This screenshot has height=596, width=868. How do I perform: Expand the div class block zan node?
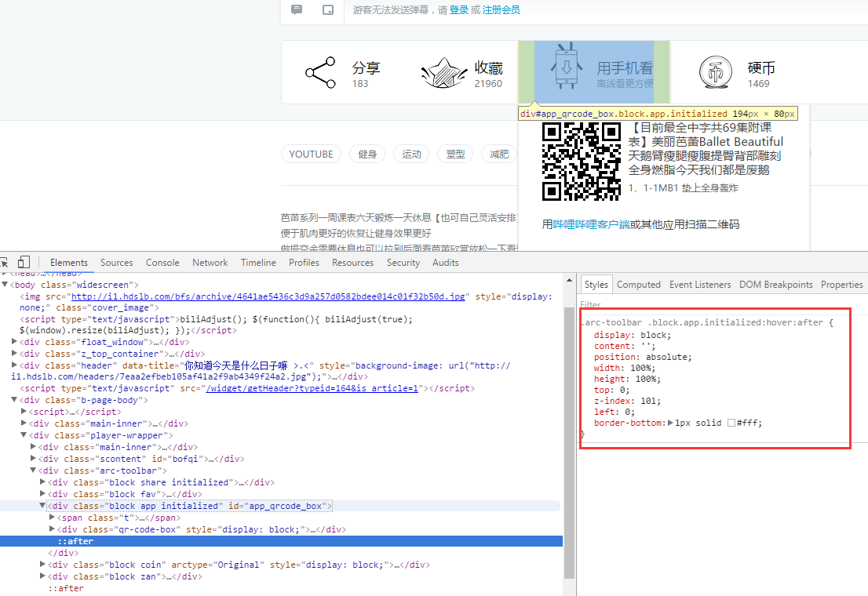[x=42, y=576]
